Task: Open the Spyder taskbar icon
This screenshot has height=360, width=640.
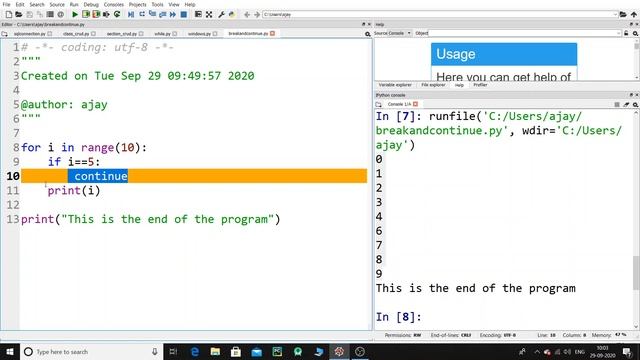Action: 339,351
